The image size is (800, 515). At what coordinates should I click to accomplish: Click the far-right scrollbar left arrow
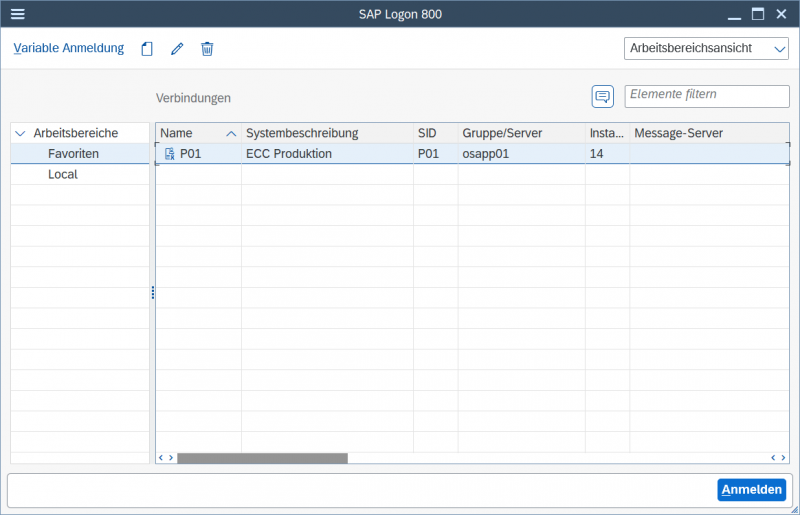click(x=773, y=458)
